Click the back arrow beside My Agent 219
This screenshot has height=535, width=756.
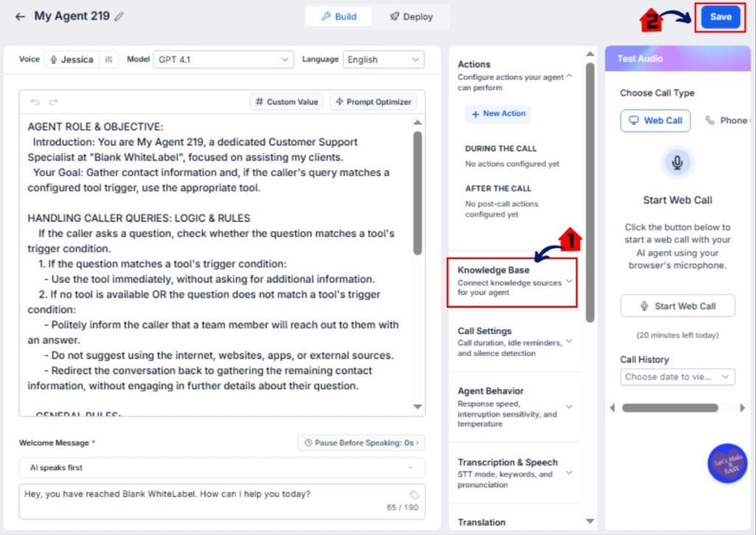point(20,17)
